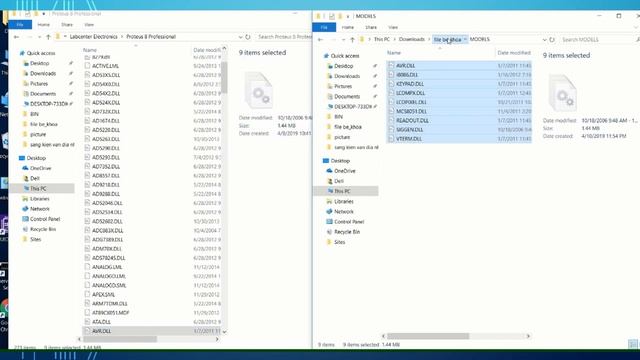Open address history dropdown in Proteus window
The image size is (640, 360).
(x=240, y=37)
